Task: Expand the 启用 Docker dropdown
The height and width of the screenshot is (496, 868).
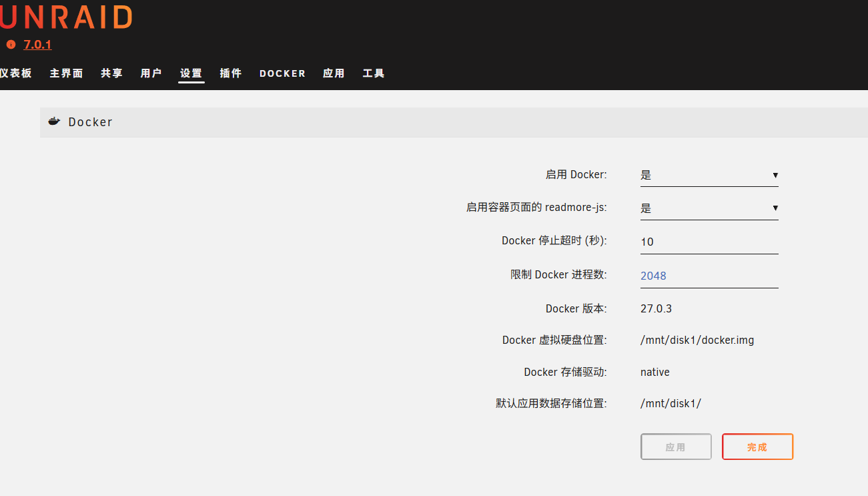Action: click(709, 175)
